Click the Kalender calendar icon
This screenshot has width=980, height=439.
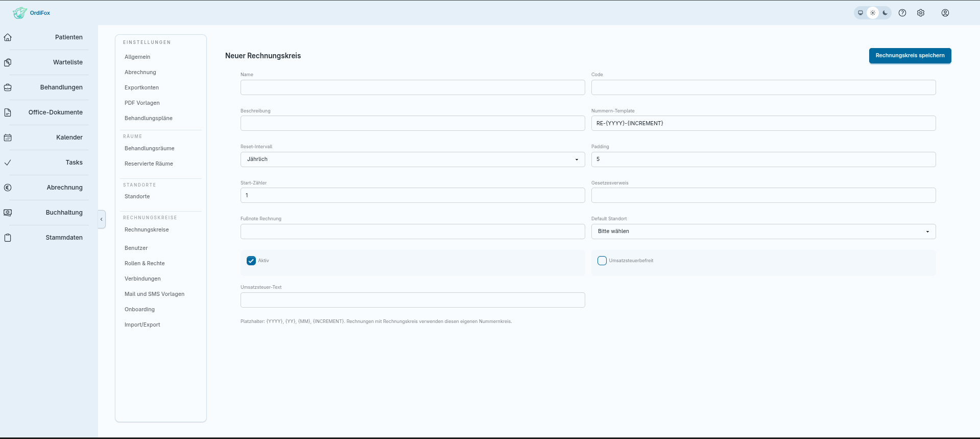(x=8, y=137)
